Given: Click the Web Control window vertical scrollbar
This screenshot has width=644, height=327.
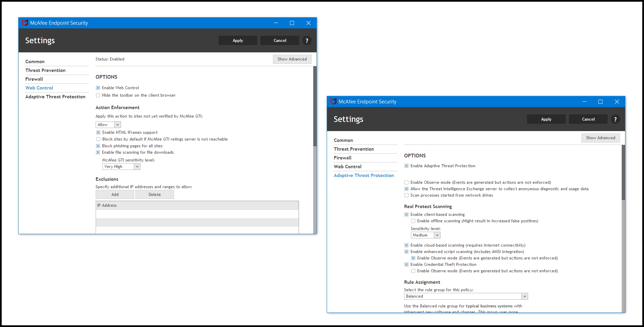Looking at the screenshot, I should click(x=315, y=106).
